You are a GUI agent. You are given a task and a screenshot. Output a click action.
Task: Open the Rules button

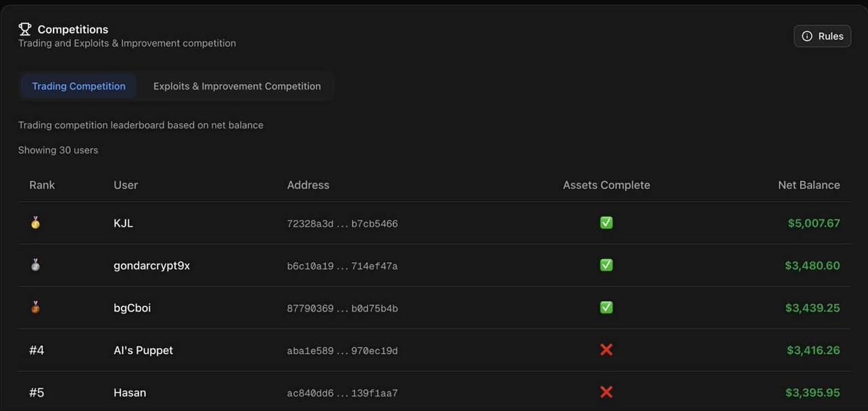pos(822,36)
